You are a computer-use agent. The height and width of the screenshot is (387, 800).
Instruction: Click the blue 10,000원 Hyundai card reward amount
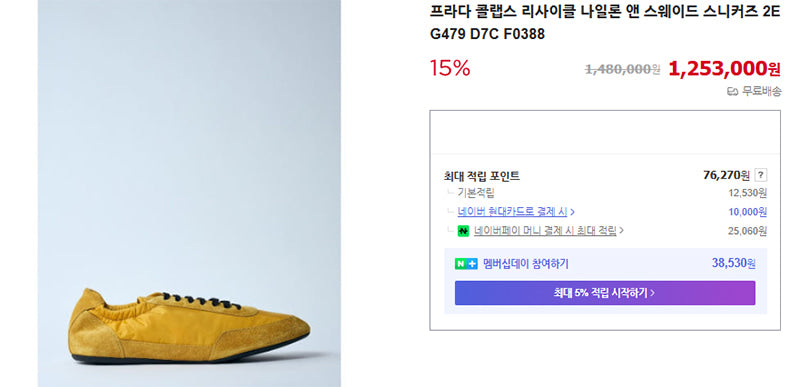coord(747,212)
